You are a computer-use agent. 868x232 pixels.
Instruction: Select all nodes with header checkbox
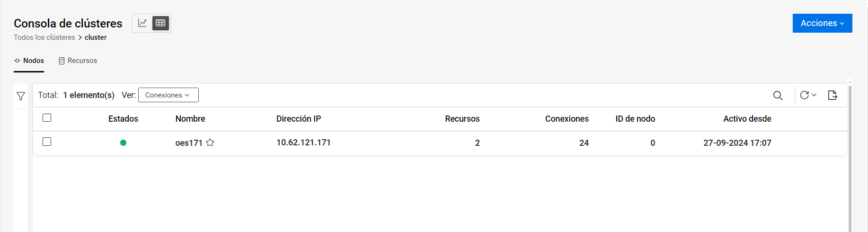(x=47, y=118)
